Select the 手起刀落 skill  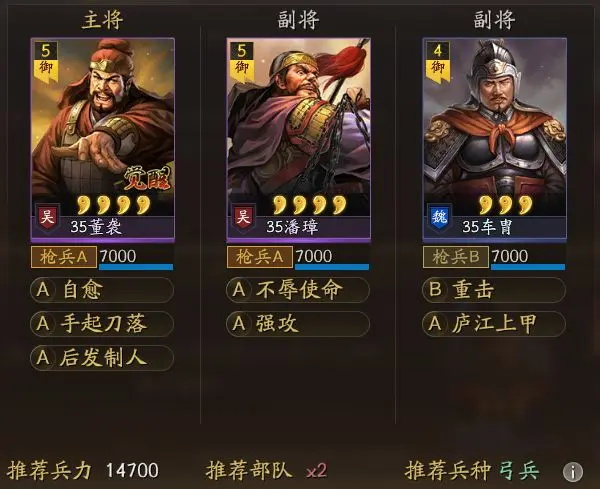coord(102,324)
